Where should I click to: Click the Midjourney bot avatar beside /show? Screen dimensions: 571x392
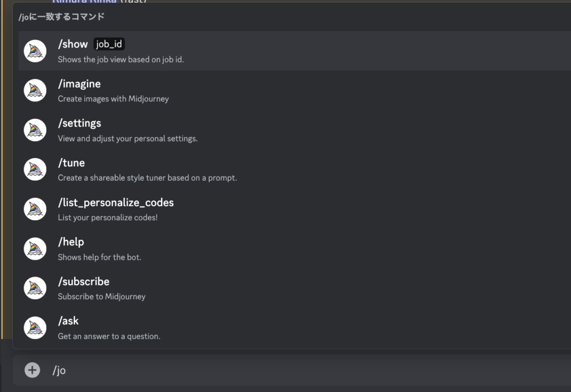[x=35, y=50]
